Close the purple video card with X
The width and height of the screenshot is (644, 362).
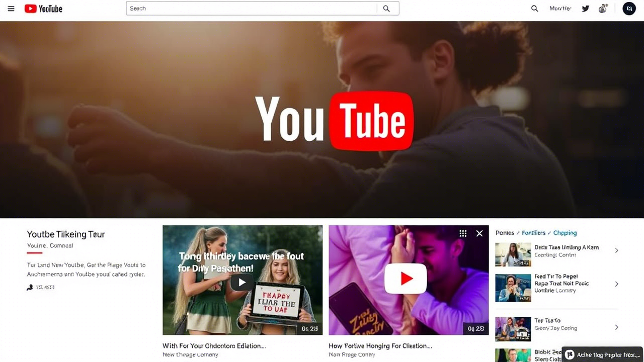479,233
